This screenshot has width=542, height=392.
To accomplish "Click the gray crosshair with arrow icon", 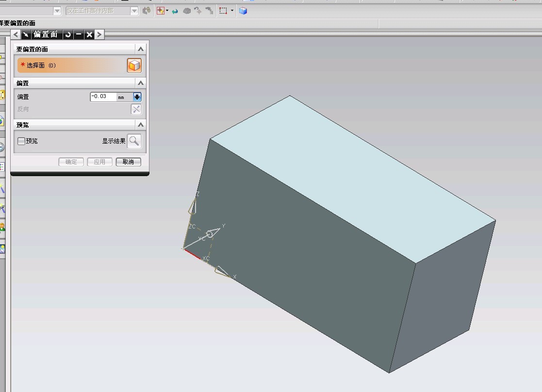I will pyautogui.click(x=198, y=11).
